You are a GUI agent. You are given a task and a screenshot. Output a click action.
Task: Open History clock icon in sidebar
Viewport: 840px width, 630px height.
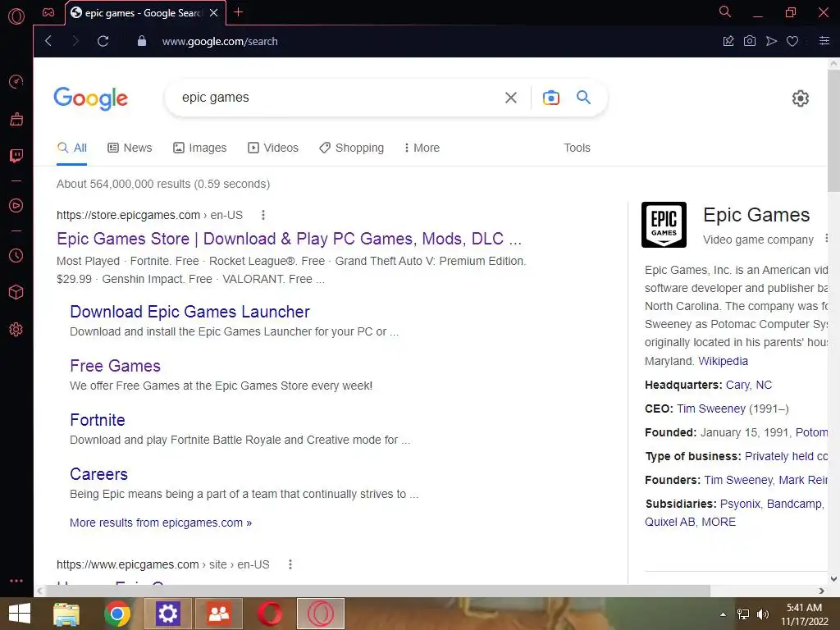16,256
